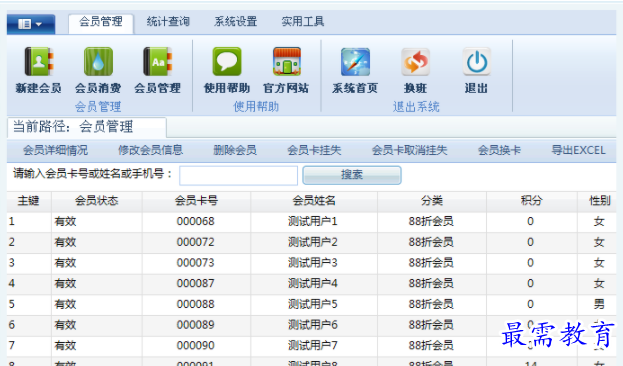Click 有效 status in row 4
623x366 pixels.
click(x=66, y=284)
